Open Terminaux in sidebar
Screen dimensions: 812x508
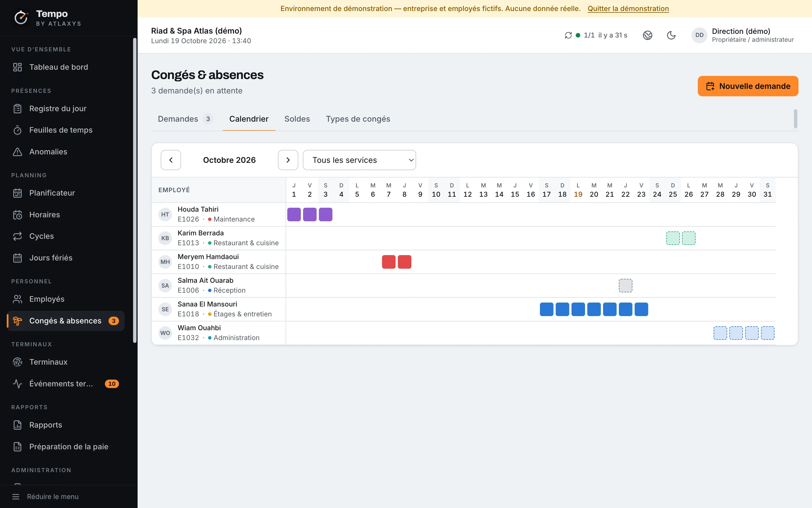pos(66,362)
